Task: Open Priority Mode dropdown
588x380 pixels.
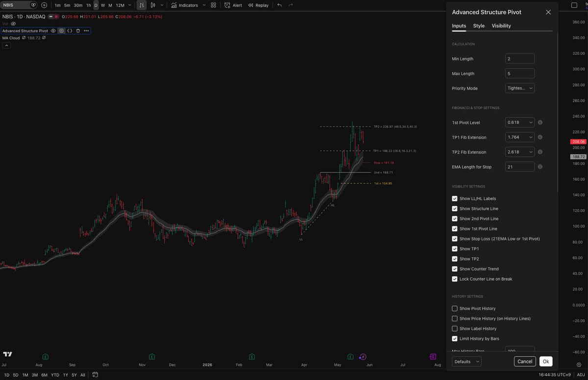Action: (520, 88)
